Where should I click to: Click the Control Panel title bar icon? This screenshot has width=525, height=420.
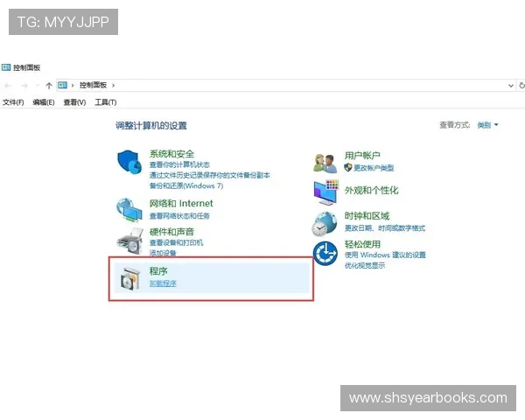(6, 67)
